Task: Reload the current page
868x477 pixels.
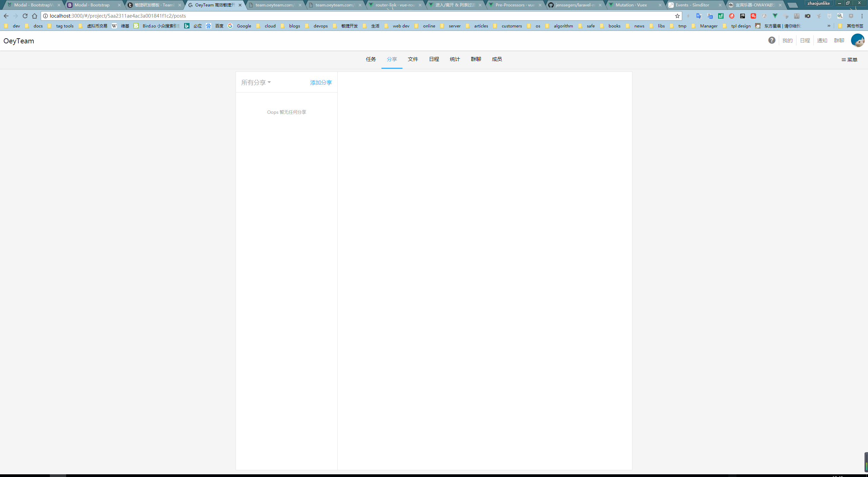Action: coord(25,16)
